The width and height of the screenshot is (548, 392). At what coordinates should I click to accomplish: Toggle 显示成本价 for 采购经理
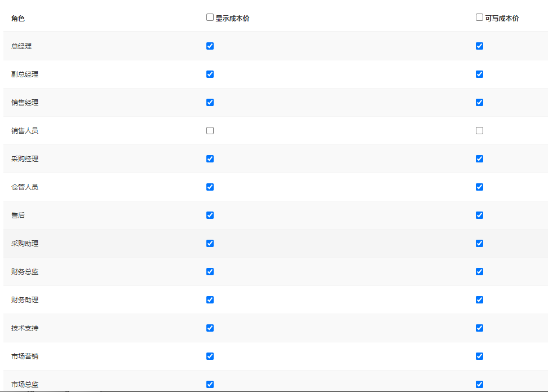point(210,158)
